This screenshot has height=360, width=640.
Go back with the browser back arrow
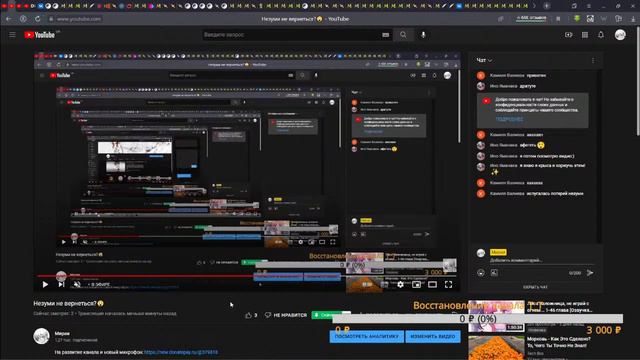tap(9, 19)
